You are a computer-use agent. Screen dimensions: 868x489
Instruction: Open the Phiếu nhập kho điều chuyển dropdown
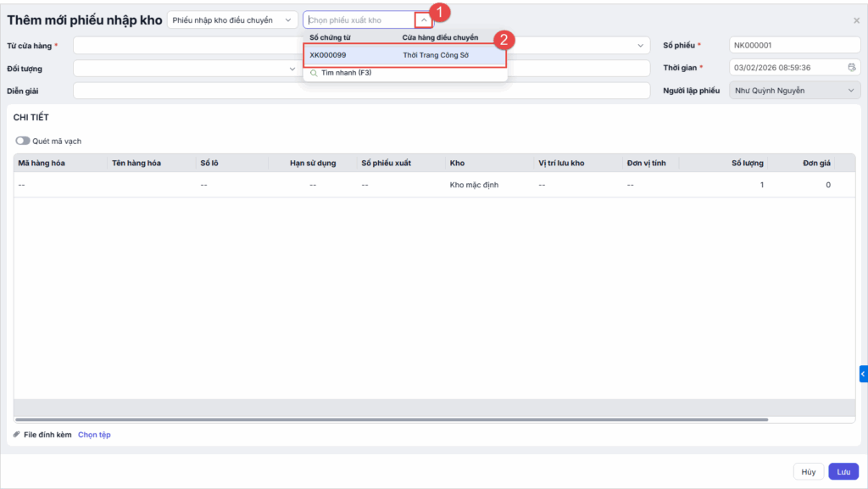point(232,20)
